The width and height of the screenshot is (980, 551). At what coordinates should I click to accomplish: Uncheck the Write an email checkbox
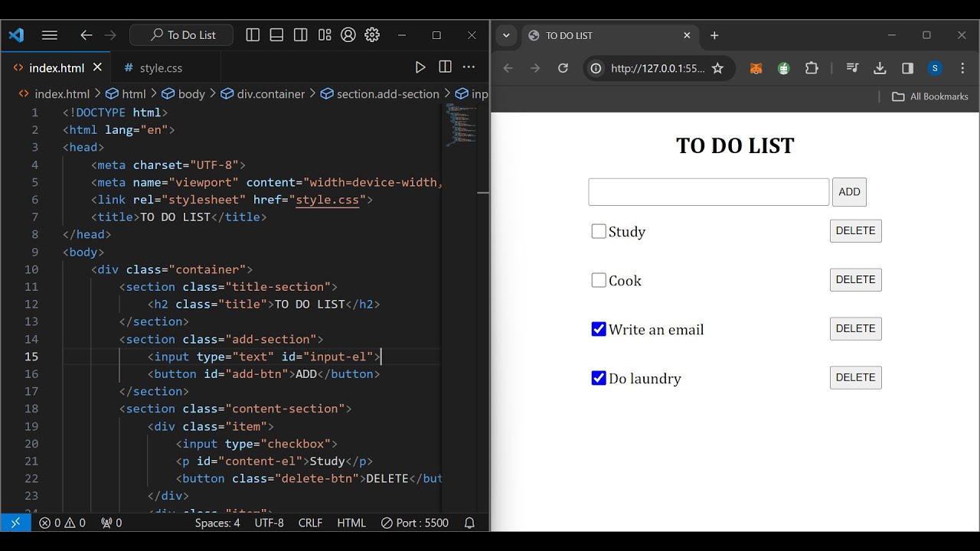point(599,329)
